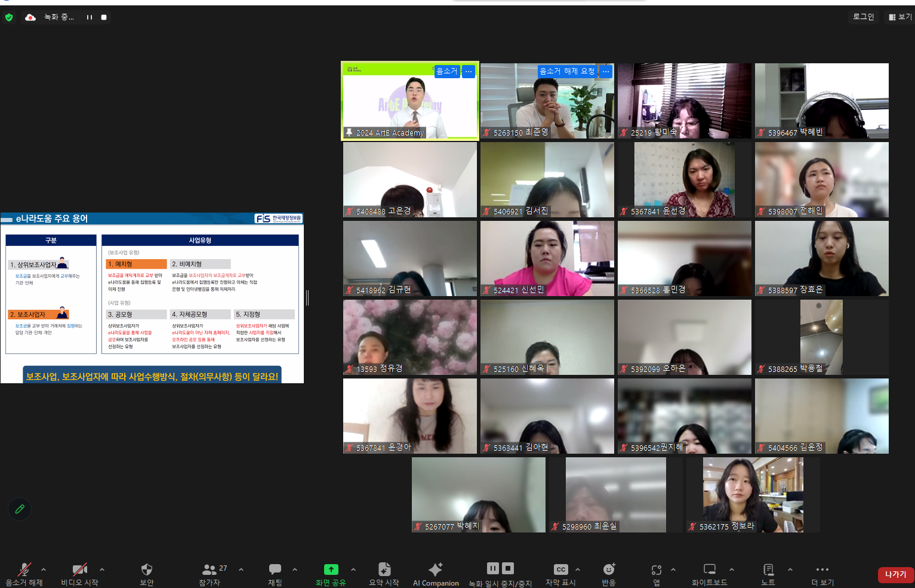This screenshot has width=915, height=588.
Task: Select 김서진's video tile
Action: pos(547,180)
